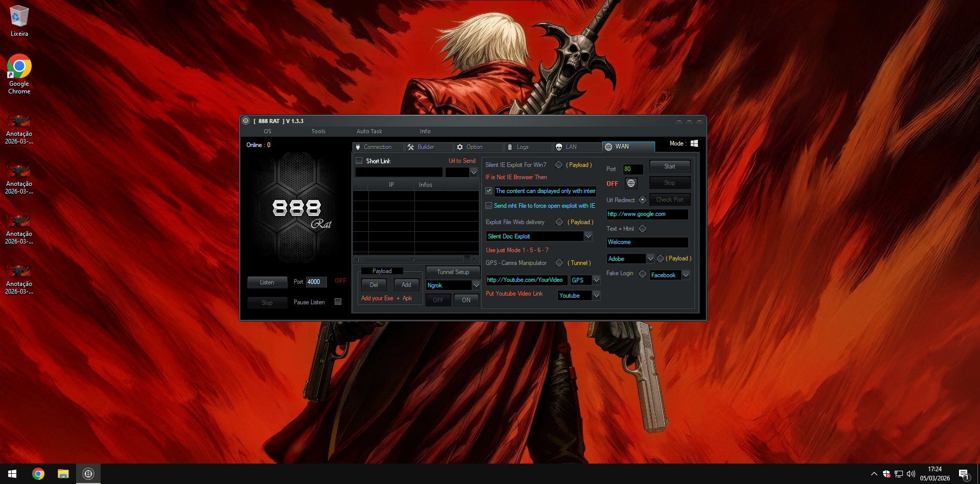Select the GPS - Camra Manipulator Tunnel radio
The height and width of the screenshot is (484, 980).
click(559, 263)
